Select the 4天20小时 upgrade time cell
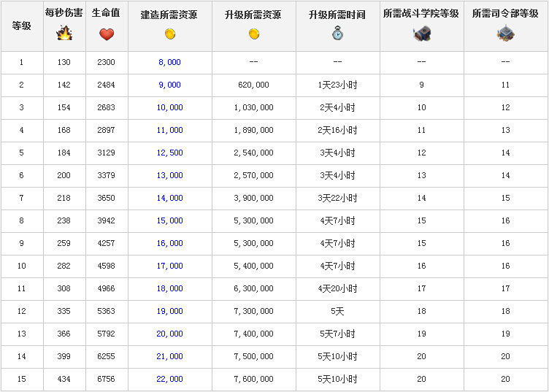 click(337, 289)
